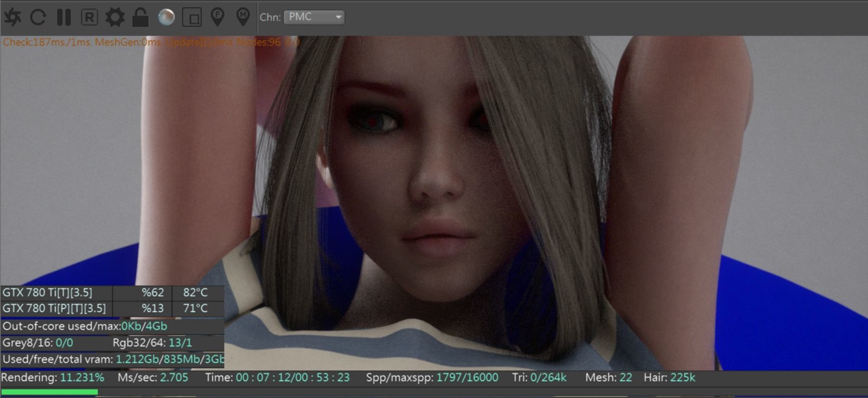The width and height of the screenshot is (868, 398).
Task: Click the Tri: 0/264k readout
Action: coord(539,377)
